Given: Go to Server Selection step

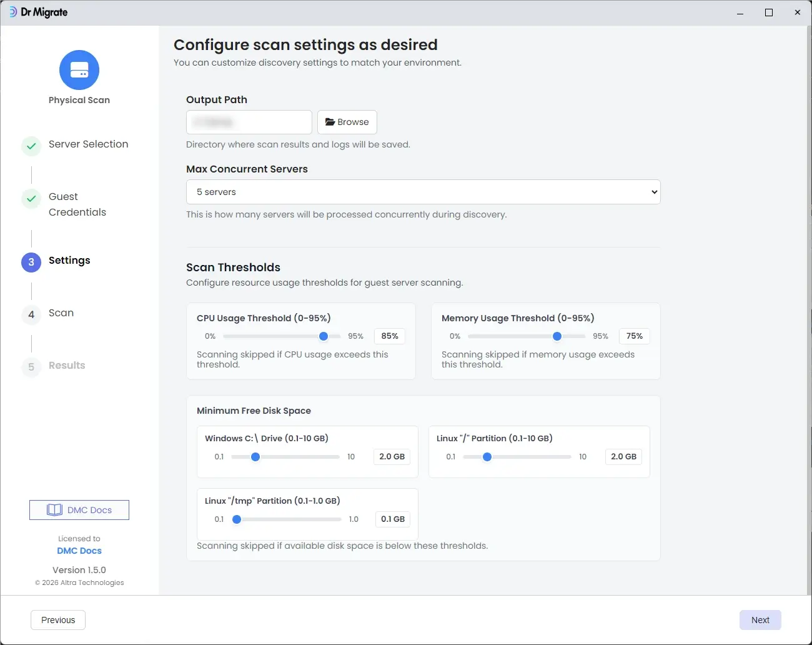Looking at the screenshot, I should click(88, 144).
